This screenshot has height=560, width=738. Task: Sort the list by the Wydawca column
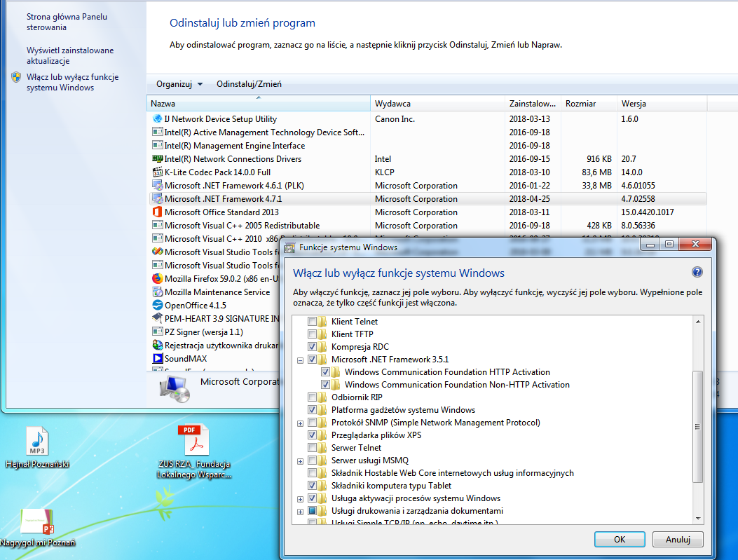point(439,104)
